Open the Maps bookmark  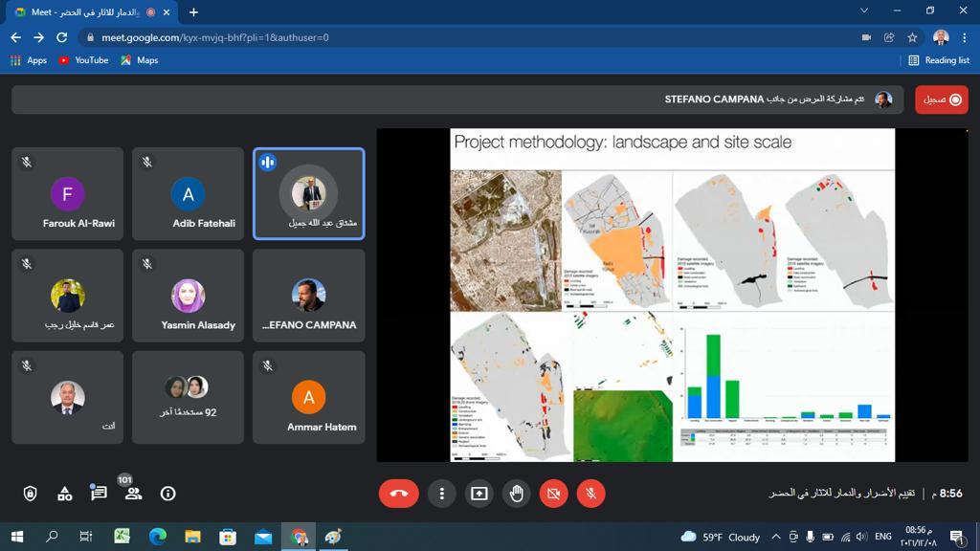click(x=139, y=60)
